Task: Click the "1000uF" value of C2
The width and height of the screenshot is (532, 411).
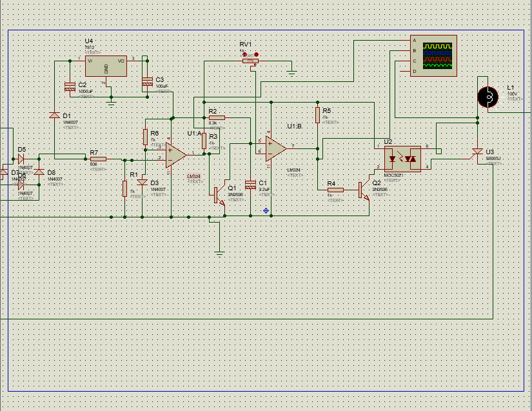Action: click(x=86, y=92)
